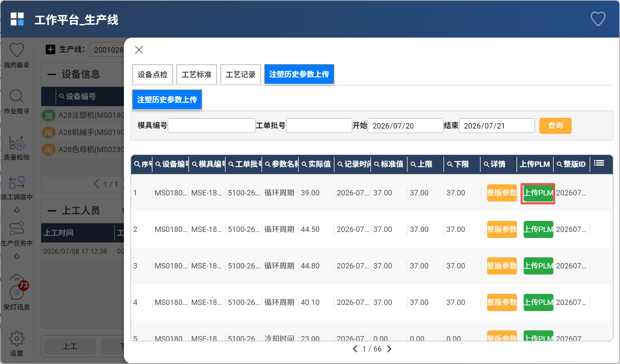
Task: Open 整版参数 for row 2
Action: 502,229
